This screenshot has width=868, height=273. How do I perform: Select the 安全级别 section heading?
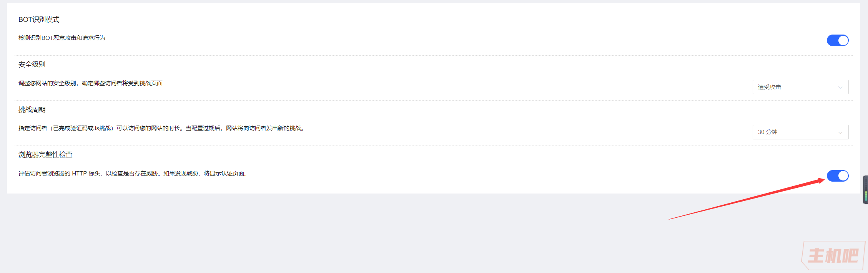point(32,65)
